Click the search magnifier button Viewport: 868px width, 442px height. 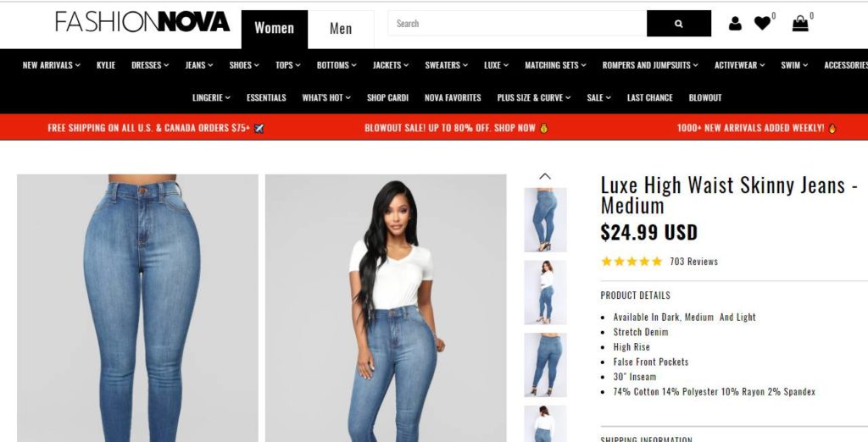[x=679, y=23]
